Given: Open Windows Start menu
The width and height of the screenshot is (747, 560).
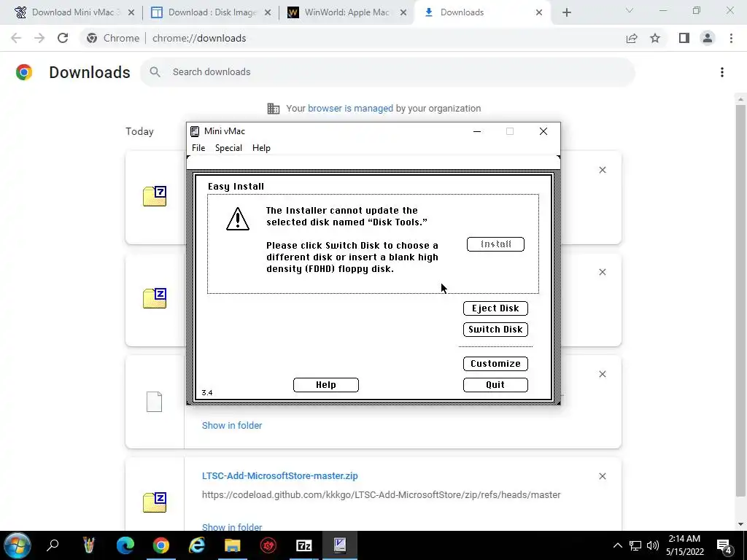Looking at the screenshot, I should click(x=18, y=545).
